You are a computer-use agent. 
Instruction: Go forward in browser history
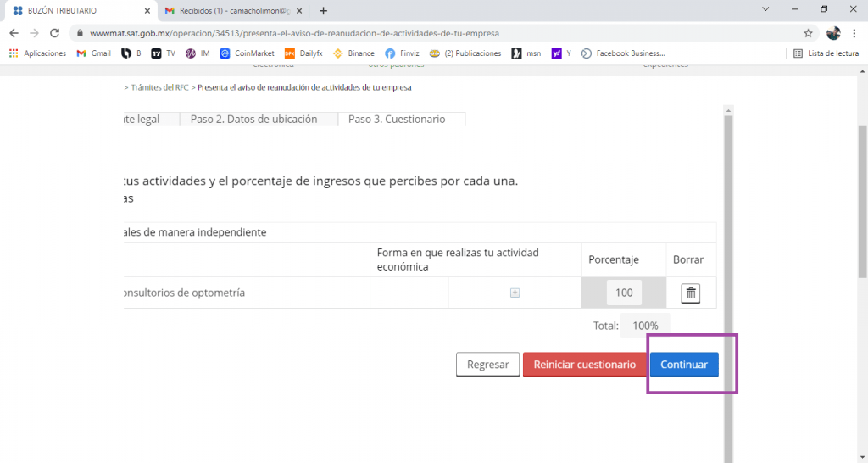point(34,33)
